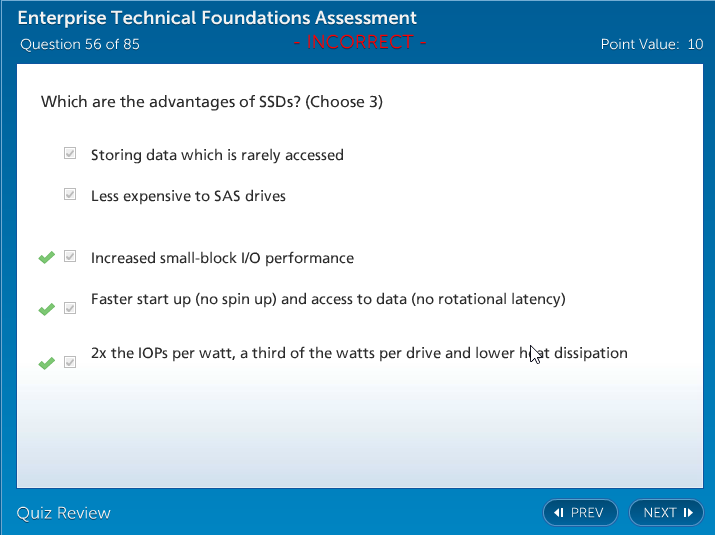Image resolution: width=715 pixels, height=535 pixels.
Task: Select the 'Faster start up (no spin up)' answer text
Action: click(328, 299)
